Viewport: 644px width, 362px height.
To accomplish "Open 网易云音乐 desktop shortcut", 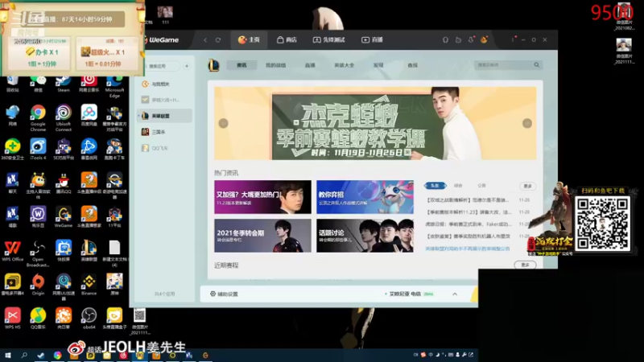I will pyautogui.click(x=89, y=84).
